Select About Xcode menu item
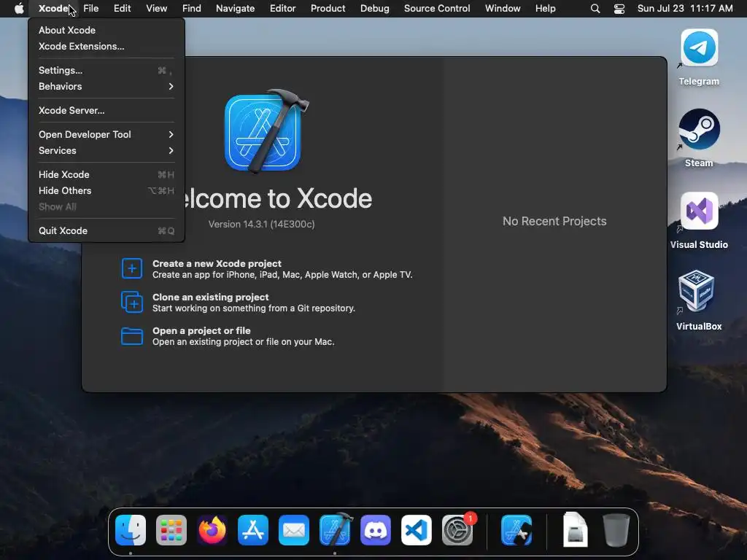747x560 pixels. pyautogui.click(x=107, y=30)
